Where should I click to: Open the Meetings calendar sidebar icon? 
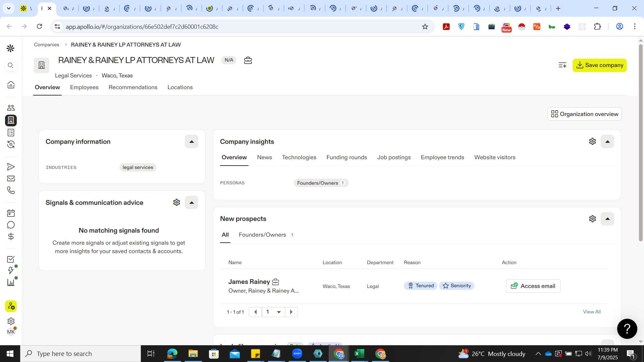coord(11,213)
